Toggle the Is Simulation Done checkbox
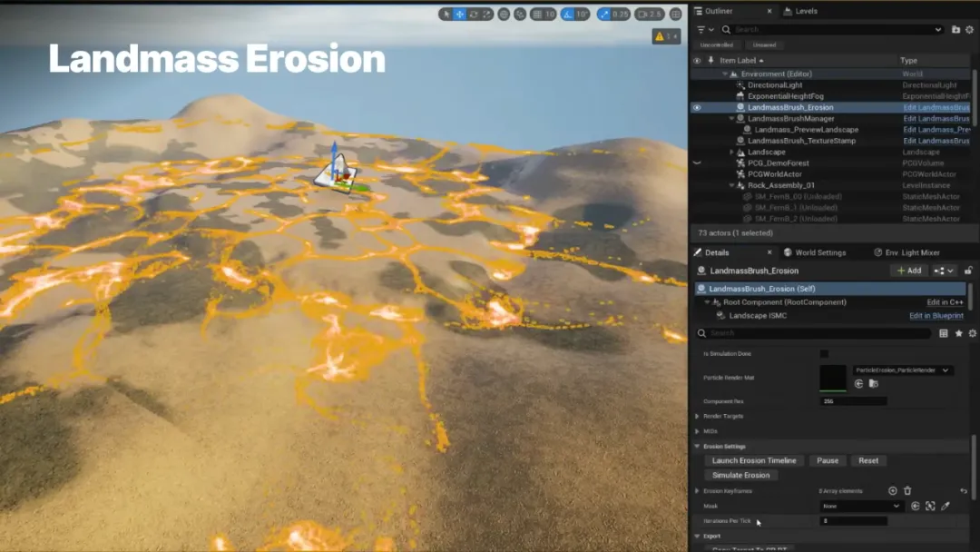980x552 pixels. 824,354
